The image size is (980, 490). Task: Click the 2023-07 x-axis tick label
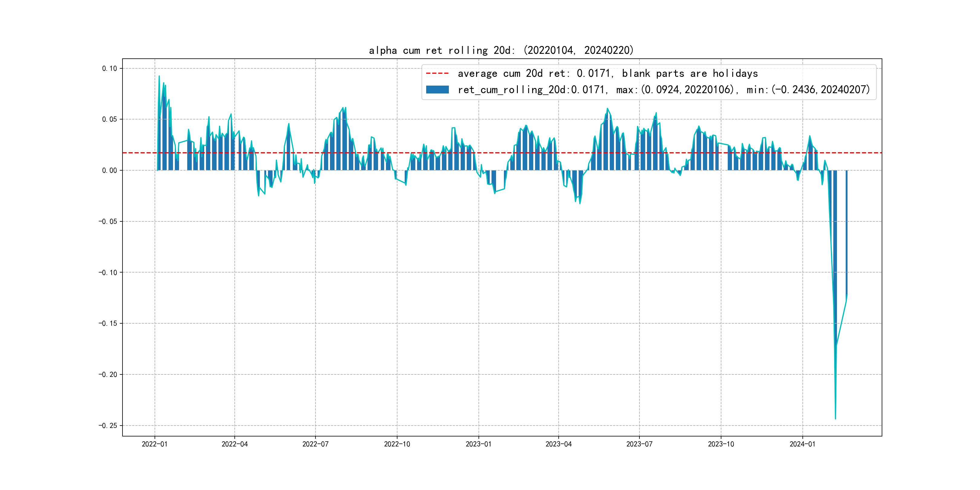[x=639, y=444]
